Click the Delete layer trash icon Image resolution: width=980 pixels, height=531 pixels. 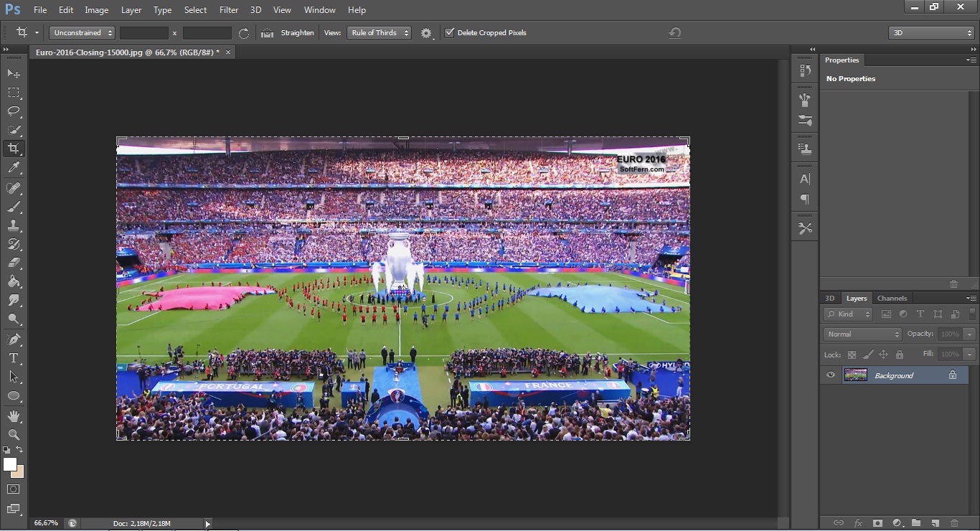954,523
